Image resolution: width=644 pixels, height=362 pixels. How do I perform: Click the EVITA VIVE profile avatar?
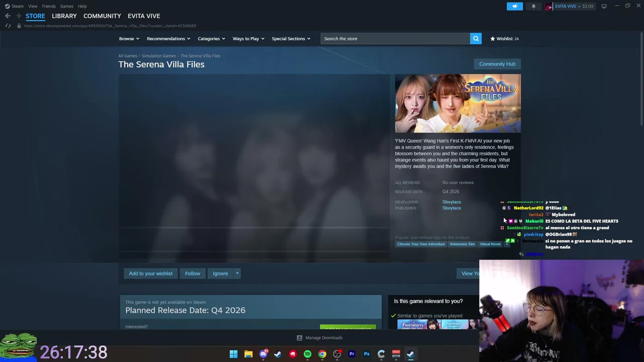pyautogui.click(x=549, y=6)
